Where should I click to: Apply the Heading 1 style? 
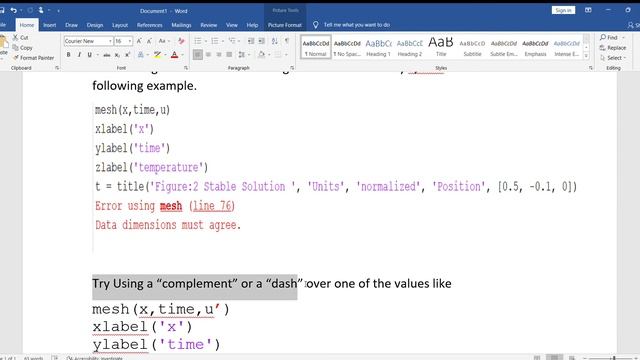pyautogui.click(x=378, y=47)
